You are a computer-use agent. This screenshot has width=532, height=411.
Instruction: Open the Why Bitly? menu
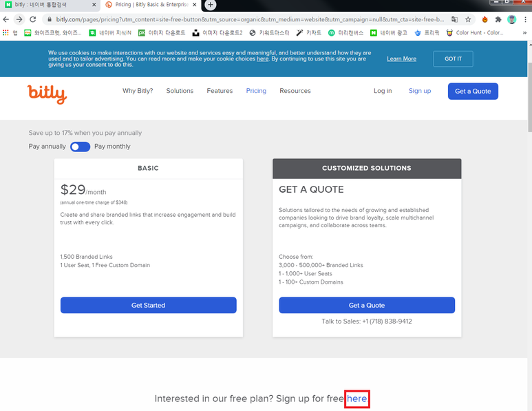138,91
